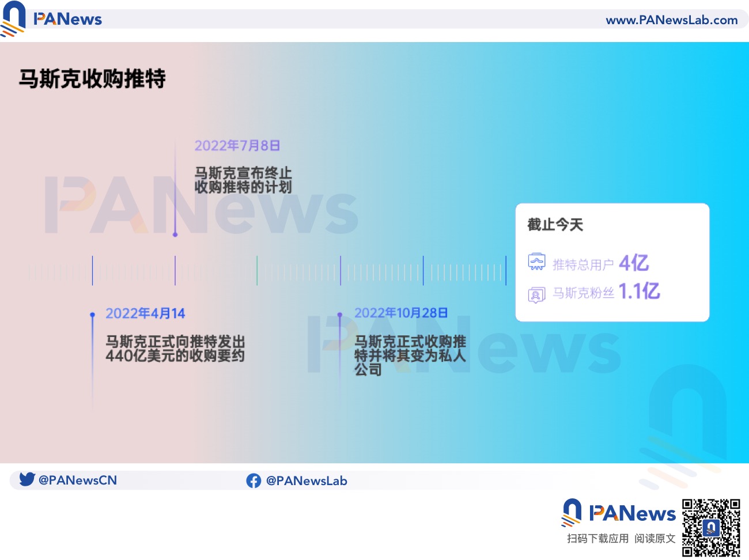Select the Facebook icon next to @PANewsLab
This screenshot has height=560, width=749.
click(x=254, y=480)
